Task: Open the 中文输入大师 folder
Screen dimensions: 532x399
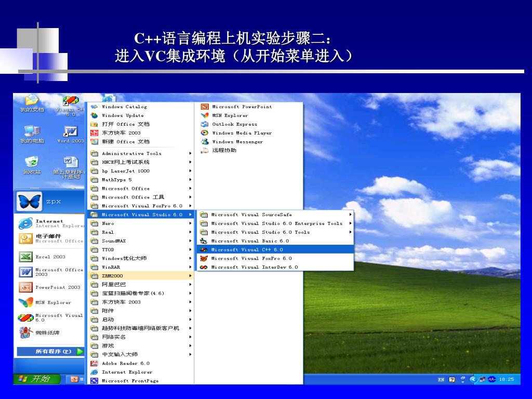Action: click(141, 354)
